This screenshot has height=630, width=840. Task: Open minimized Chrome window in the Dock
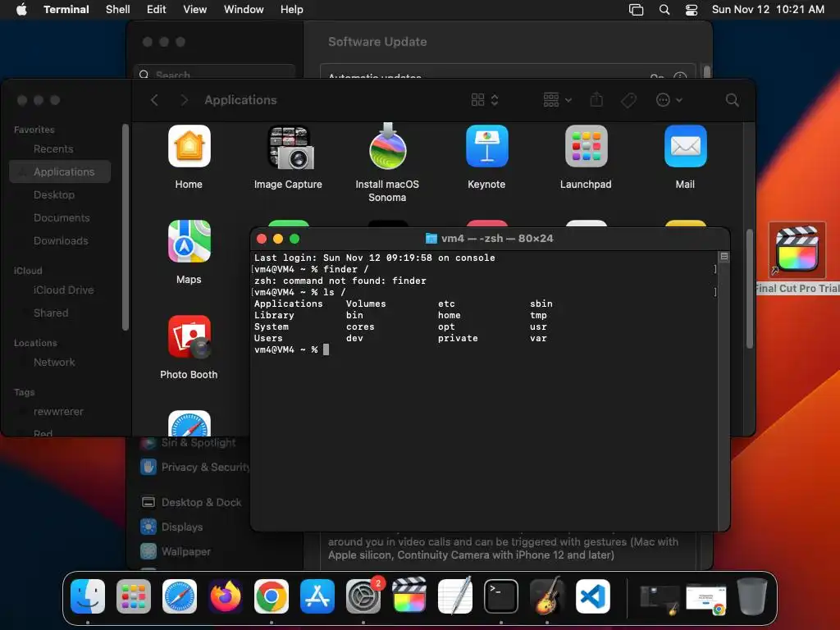pyautogui.click(x=706, y=599)
